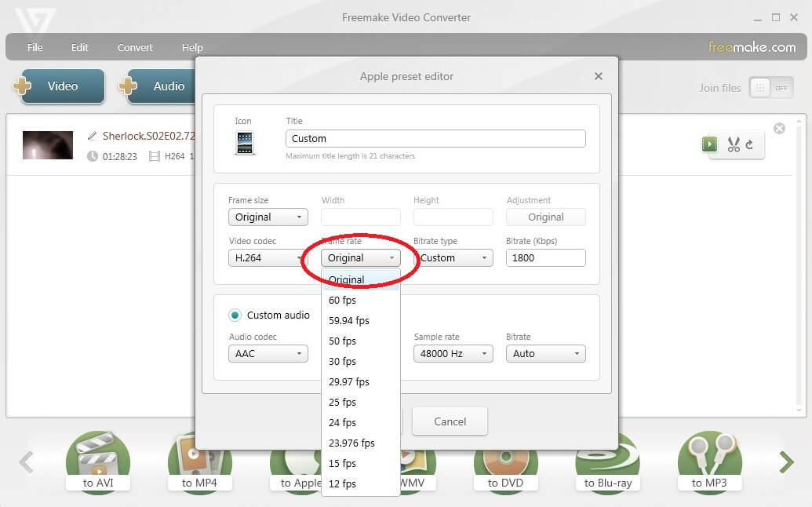Click the preset Title input field
Image resolution: width=812 pixels, height=507 pixels.
tap(435, 139)
